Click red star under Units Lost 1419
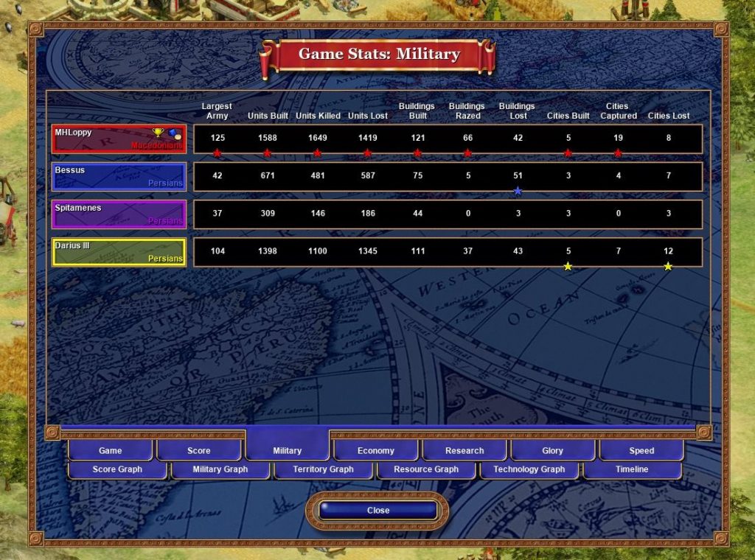This screenshot has width=755, height=560. pos(367,153)
